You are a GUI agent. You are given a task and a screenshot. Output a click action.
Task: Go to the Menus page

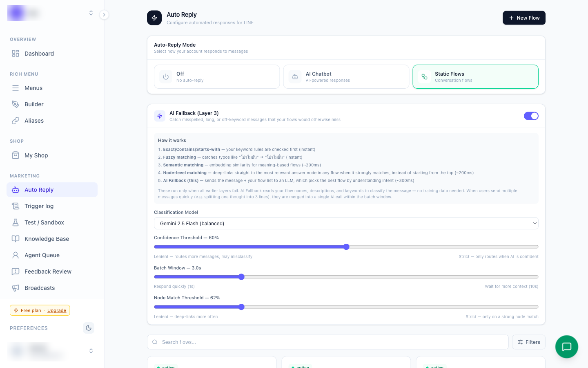pos(52,88)
